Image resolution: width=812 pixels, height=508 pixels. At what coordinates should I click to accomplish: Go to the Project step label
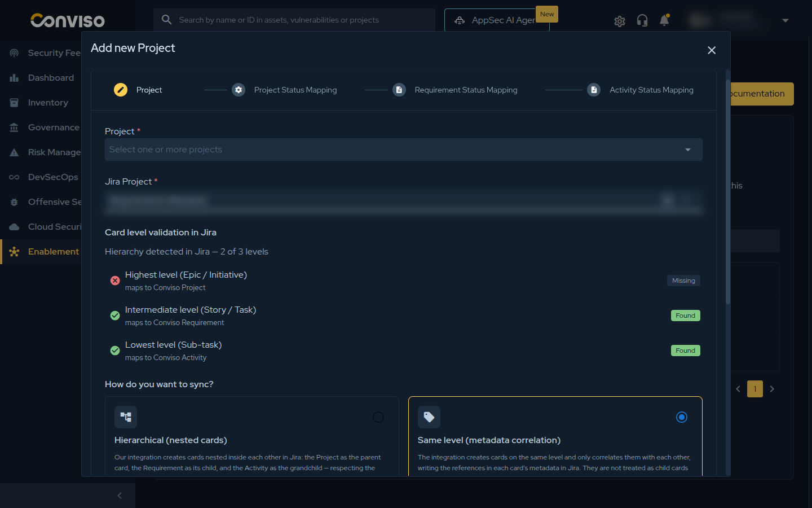(x=149, y=90)
